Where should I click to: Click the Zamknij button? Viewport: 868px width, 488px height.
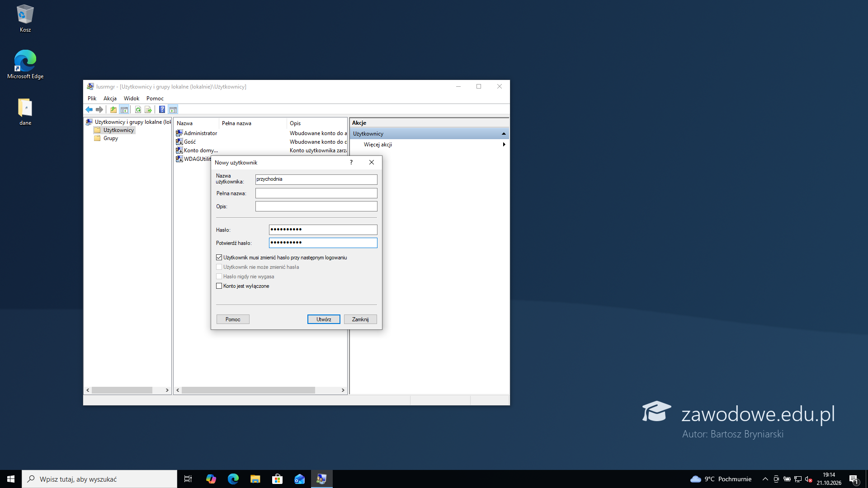360,319
